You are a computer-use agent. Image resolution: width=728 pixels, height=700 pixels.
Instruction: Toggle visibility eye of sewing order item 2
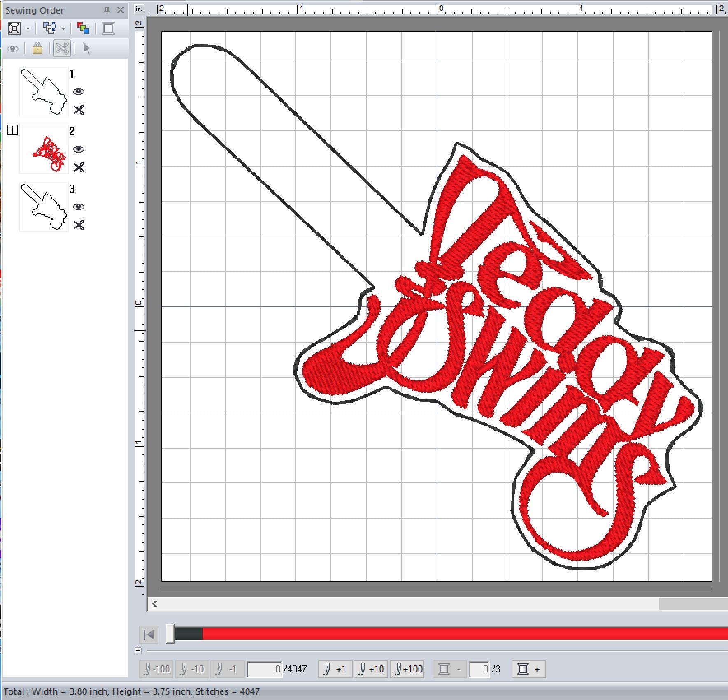pos(79,149)
